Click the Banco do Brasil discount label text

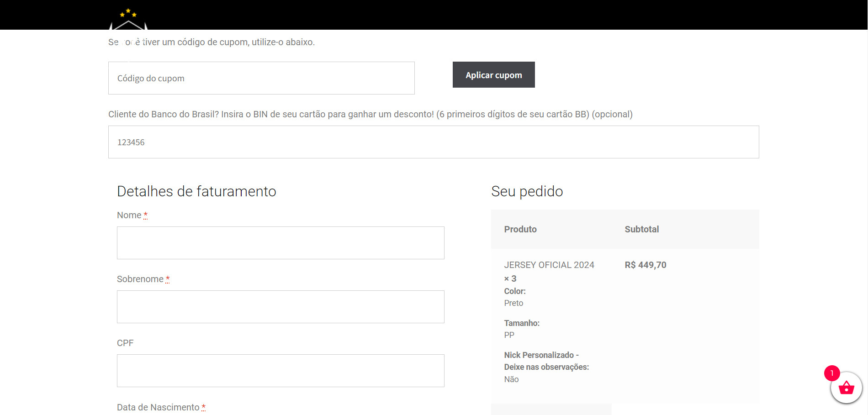click(x=370, y=114)
